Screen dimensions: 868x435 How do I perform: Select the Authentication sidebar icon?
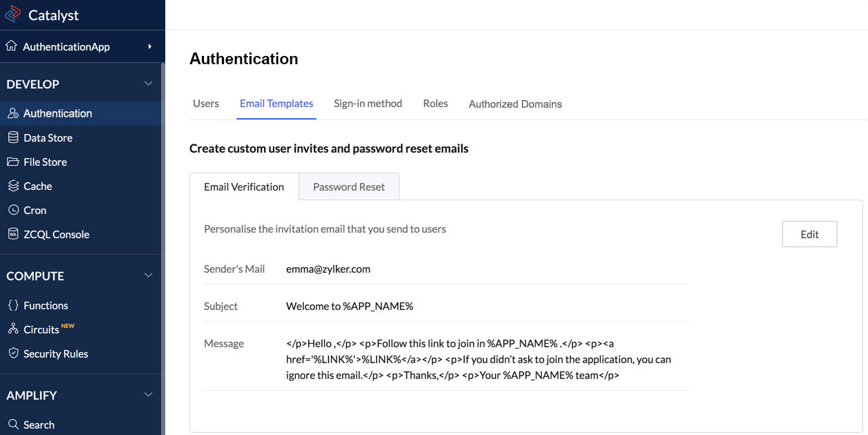click(12, 113)
